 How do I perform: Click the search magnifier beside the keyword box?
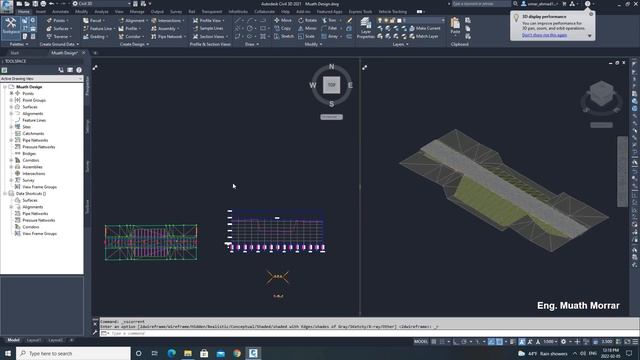coord(515,4)
